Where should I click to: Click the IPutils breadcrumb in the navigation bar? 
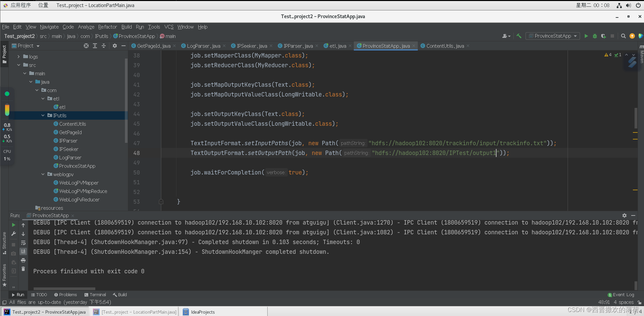[x=101, y=36]
